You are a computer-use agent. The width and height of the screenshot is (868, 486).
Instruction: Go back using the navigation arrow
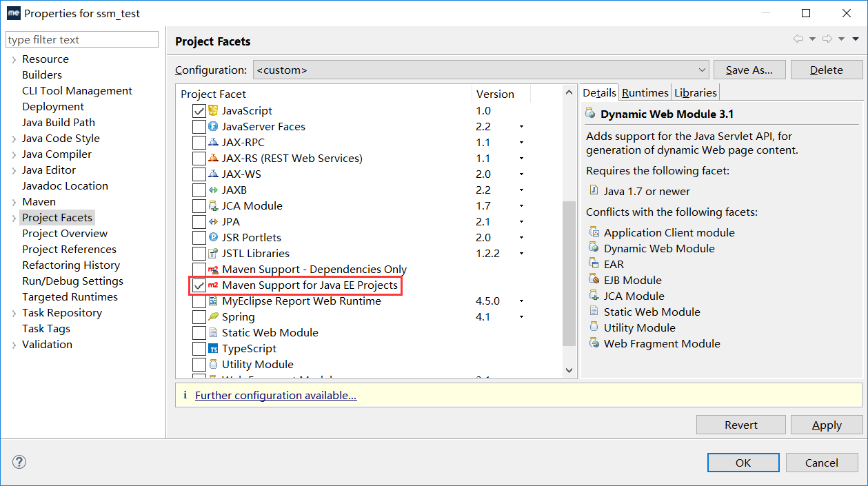tap(798, 39)
